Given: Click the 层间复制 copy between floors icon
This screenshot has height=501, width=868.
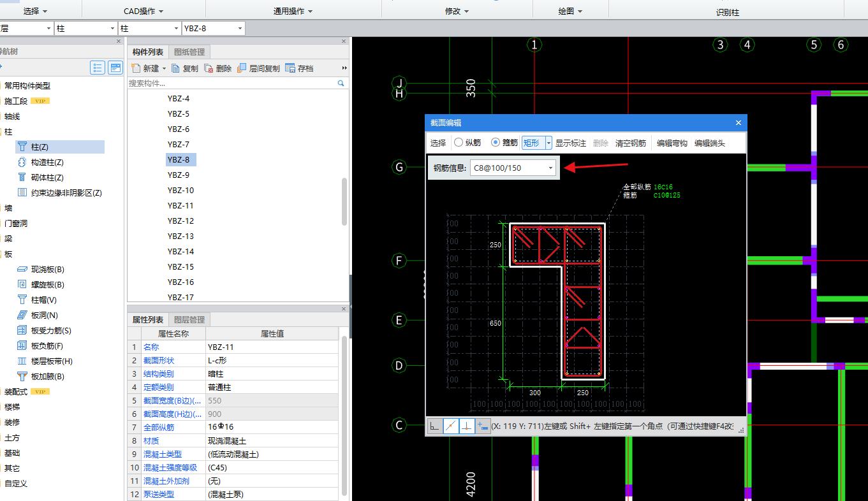Looking at the screenshot, I should click(x=242, y=68).
